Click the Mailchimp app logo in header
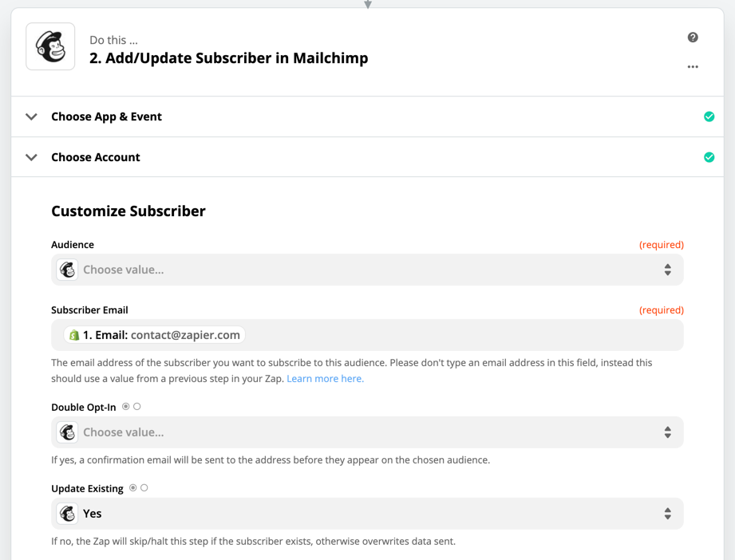The width and height of the screenshot is (735, 560). [x=50, y=47]
